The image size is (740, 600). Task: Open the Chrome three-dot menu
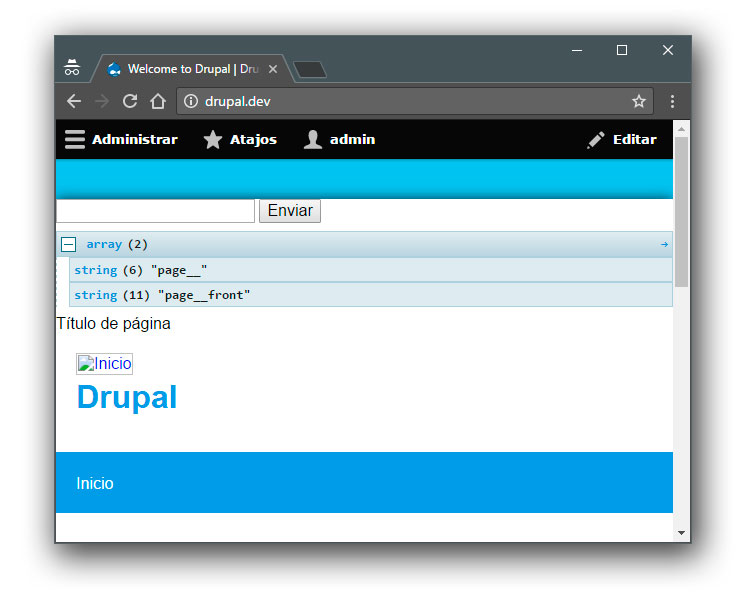672,101
